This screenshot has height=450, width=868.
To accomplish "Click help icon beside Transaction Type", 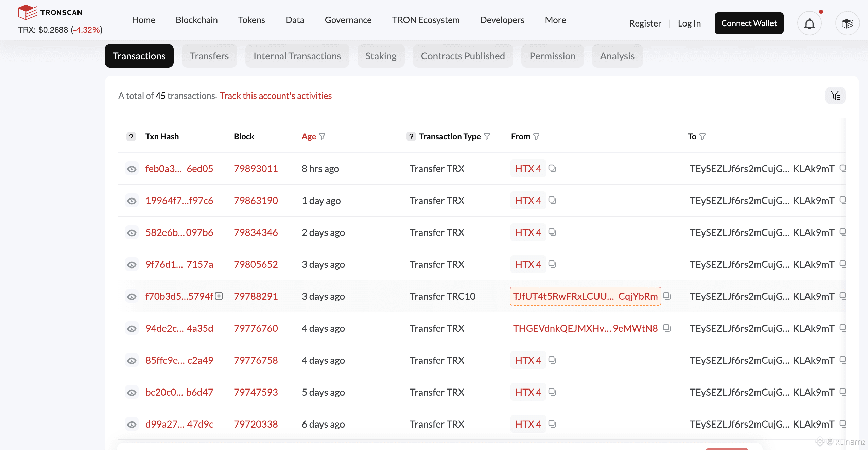I will [x=411, y=137].
